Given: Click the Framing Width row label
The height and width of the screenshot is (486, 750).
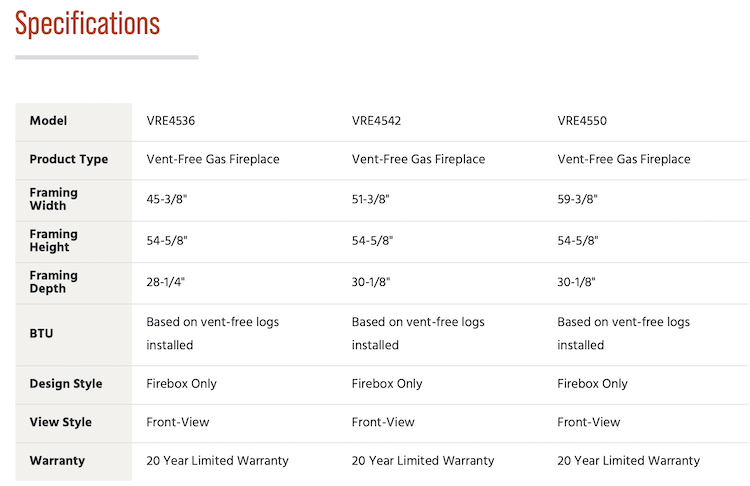Looking at the screenshot, I should tap(53, 199).
